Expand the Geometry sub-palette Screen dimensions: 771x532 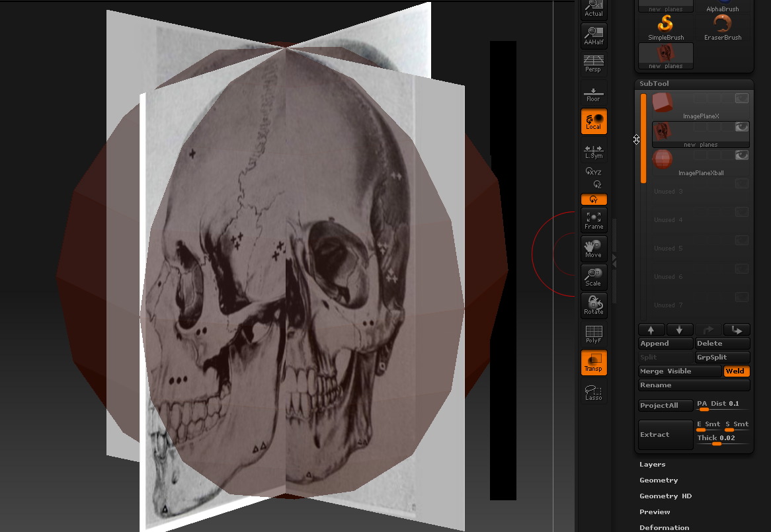click(659, 480)
